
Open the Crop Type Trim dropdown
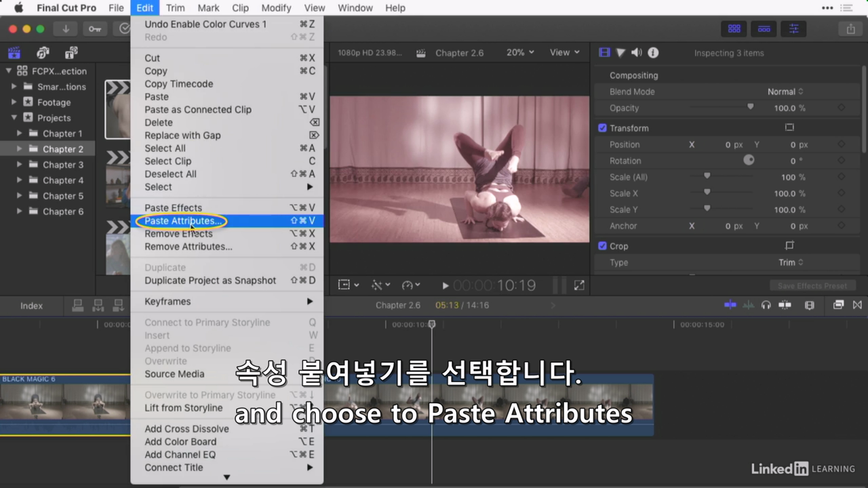791,262
